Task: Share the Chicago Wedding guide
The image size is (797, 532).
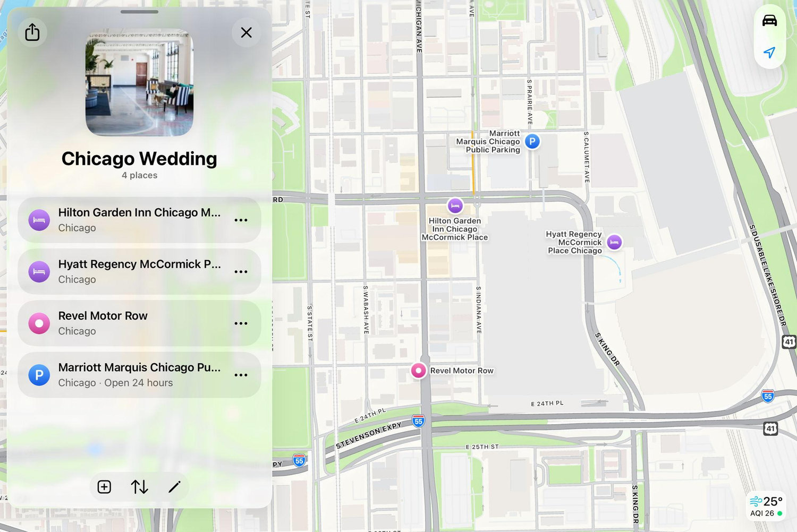Action: tap(32, 32)
